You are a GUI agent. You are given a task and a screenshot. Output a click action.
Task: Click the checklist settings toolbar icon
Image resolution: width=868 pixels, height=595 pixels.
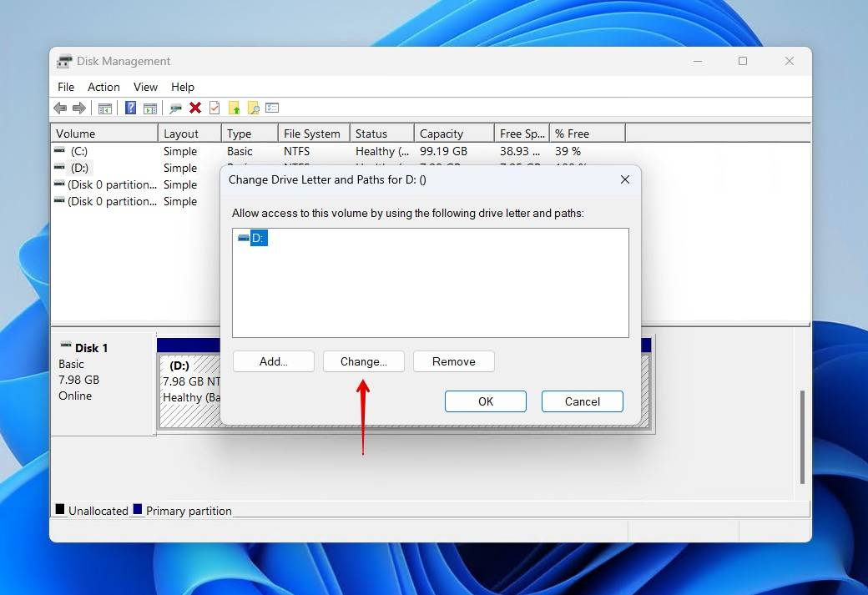272,108
